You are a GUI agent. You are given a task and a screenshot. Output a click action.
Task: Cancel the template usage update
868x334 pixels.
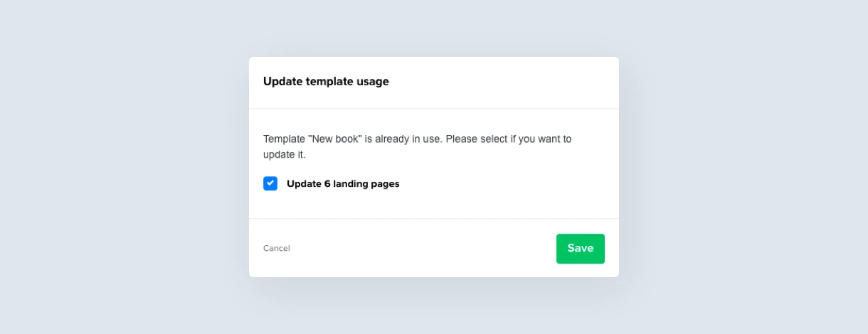[277, 248]
